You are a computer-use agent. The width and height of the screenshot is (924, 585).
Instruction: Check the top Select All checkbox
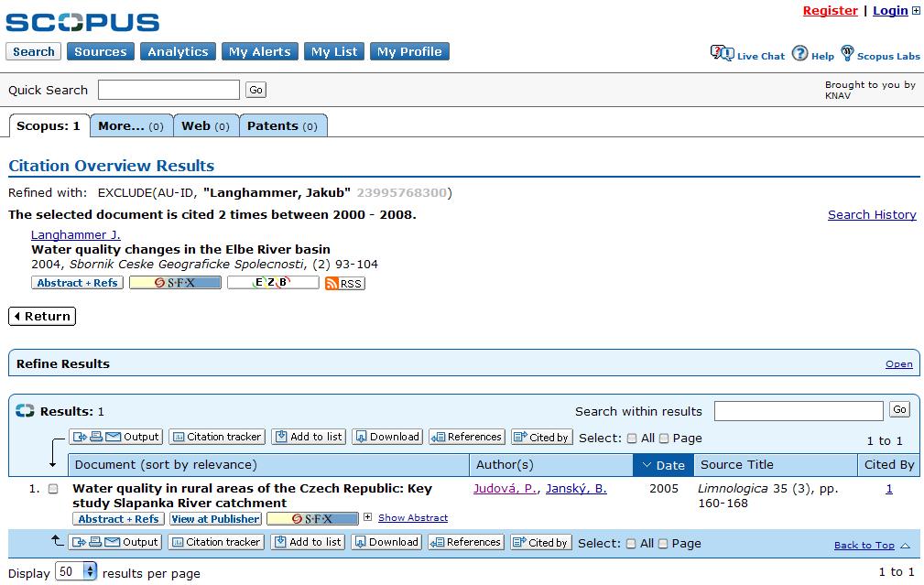tap(632, 439)
